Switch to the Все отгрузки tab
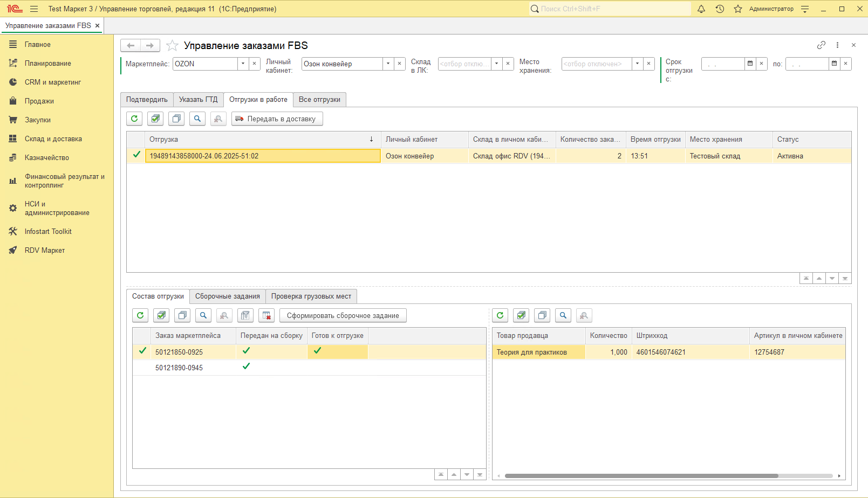The width and height of the screenshot is (868, 498). [x=319, y=100]
